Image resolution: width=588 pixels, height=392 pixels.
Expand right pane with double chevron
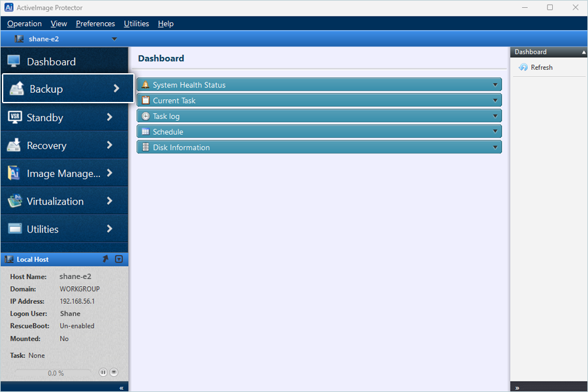[x=517, y=388]
